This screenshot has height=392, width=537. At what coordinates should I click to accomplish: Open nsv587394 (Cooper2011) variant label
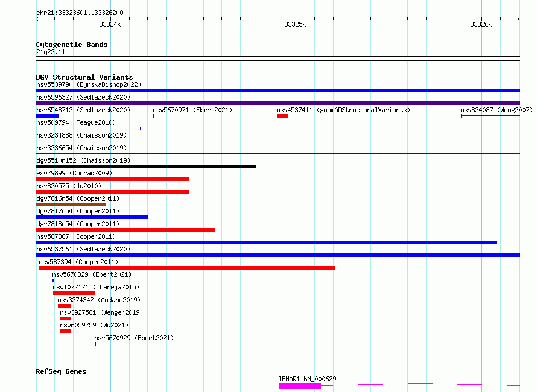(78, 262)
